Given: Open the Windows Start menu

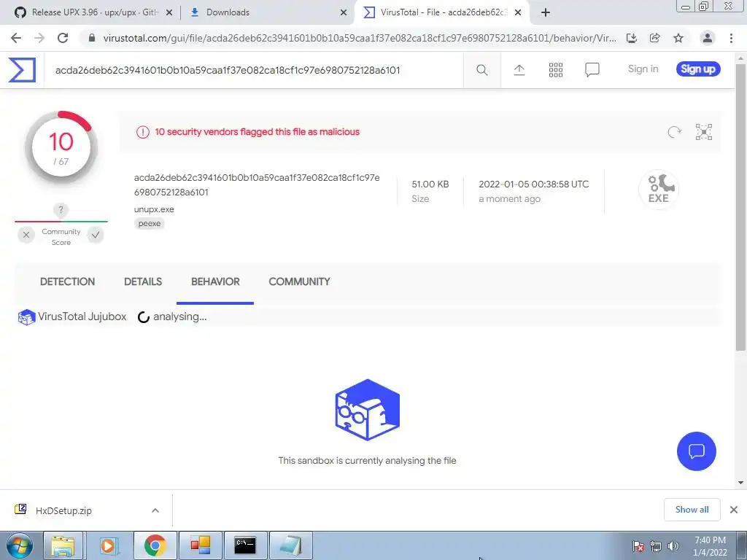Looking at the screenshot, I should tap(20, 545).
